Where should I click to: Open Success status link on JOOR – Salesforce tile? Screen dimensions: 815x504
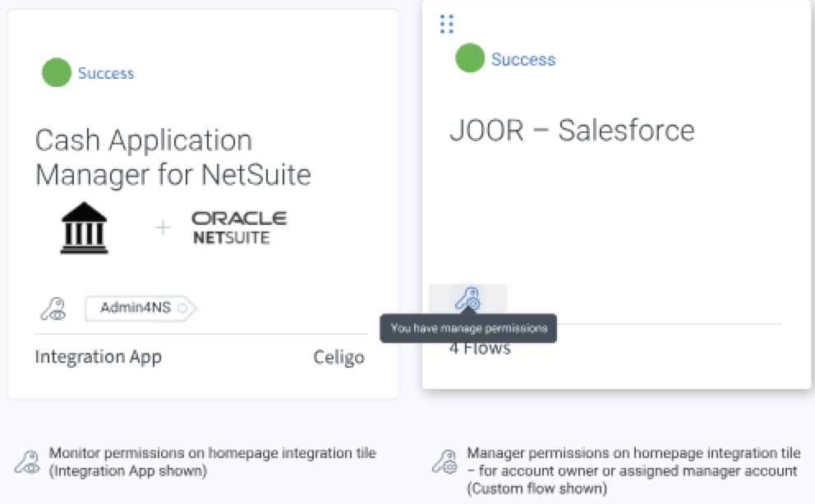tap(523, 59)
